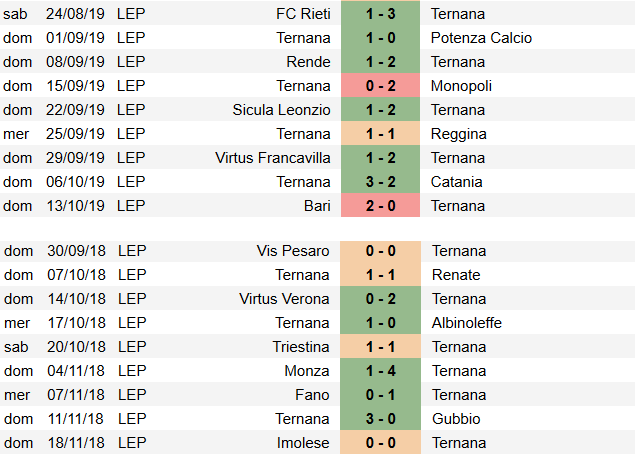Click the Sicula Leonzio team name
This screenshot has height=454, width=635.
(281, 110)
